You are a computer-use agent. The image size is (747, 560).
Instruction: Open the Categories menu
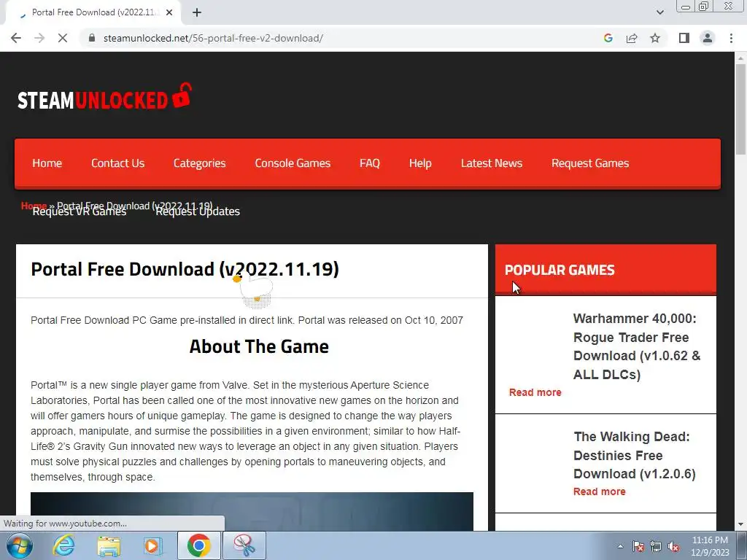point(200,163)
